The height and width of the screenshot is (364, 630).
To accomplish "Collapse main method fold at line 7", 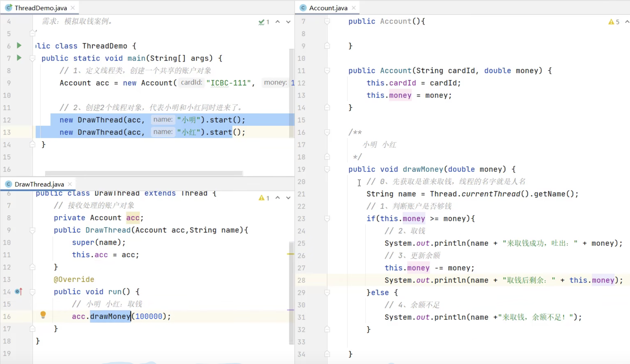I will pyautogui.click(x=32, y=58).
